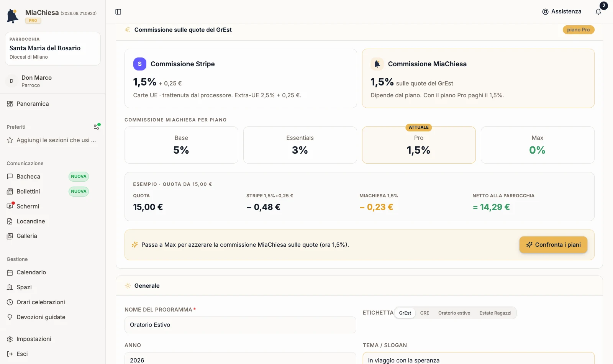The height and width of the screenshot is (364, 613).
Task: Select the Essentials 3% plan card
Action: pyautogui.click(x=300, y=145)
